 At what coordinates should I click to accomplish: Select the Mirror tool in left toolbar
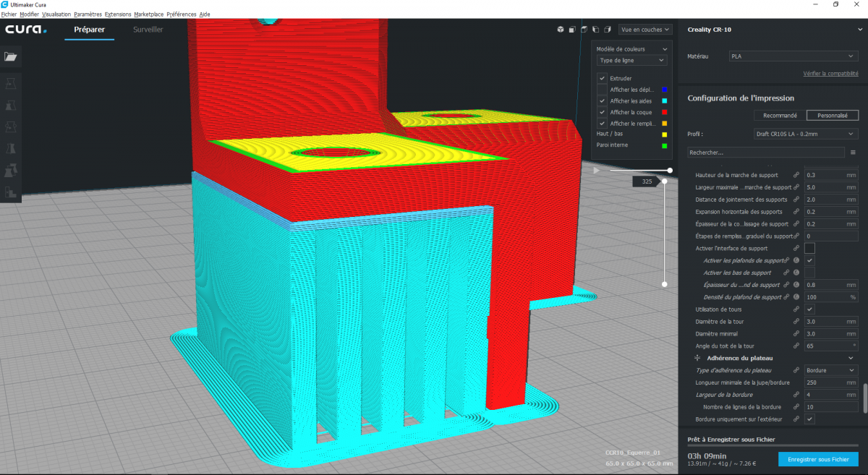[x=11, y=149]
